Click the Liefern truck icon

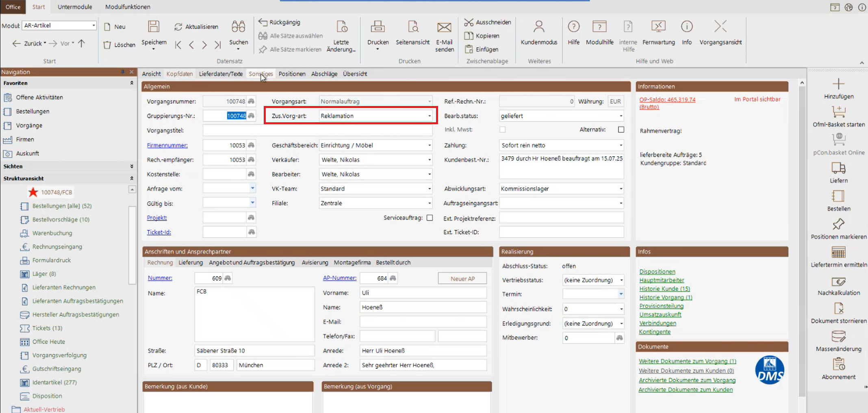tap(838, 168)
